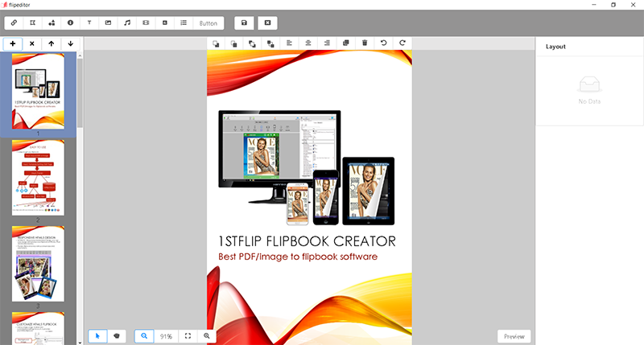The height and width of the screenshot is (345, 644).
Task: Select the page 2 thumbnail
Action: (x=38, y=178)
